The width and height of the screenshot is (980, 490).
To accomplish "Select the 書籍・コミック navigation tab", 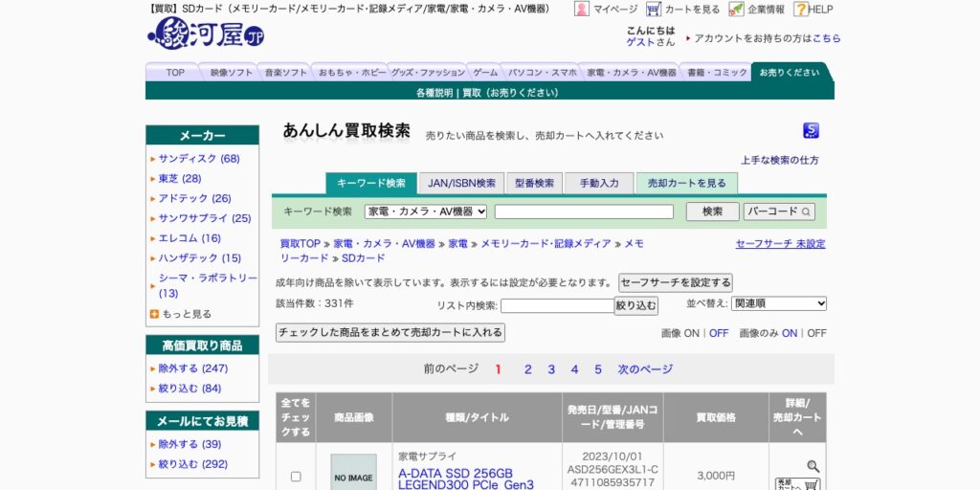I will [x=717, y=73].
